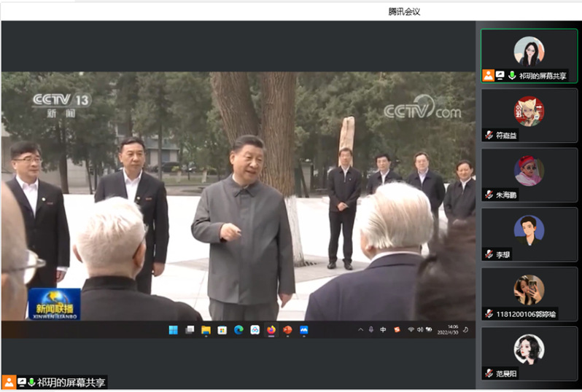Click the Firefox icon in the taskbar
582x392 pixels.
271,330
